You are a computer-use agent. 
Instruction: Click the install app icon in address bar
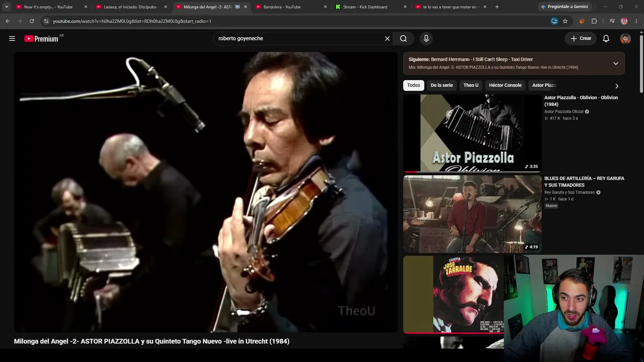[554, 21]
